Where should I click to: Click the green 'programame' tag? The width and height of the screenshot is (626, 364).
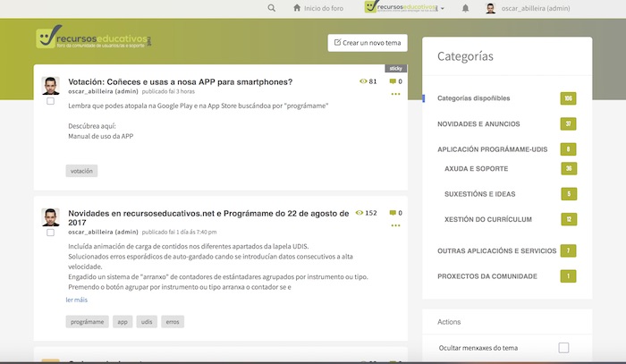pyautogui.click(x=87, y=321)
